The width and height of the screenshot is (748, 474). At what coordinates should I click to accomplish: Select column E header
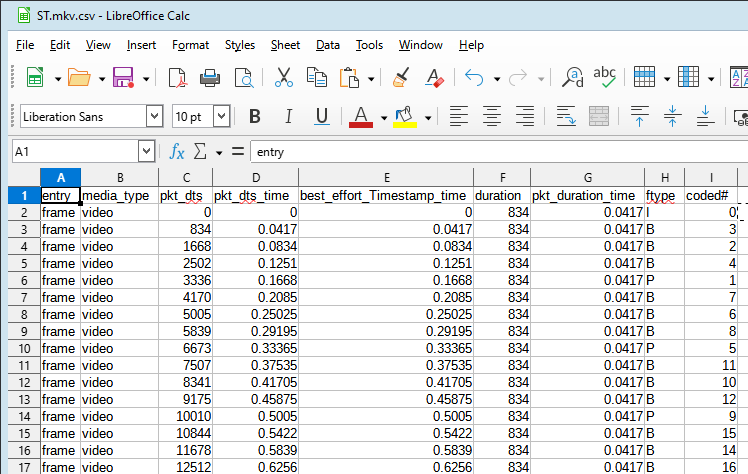click(x=384, y=177)
